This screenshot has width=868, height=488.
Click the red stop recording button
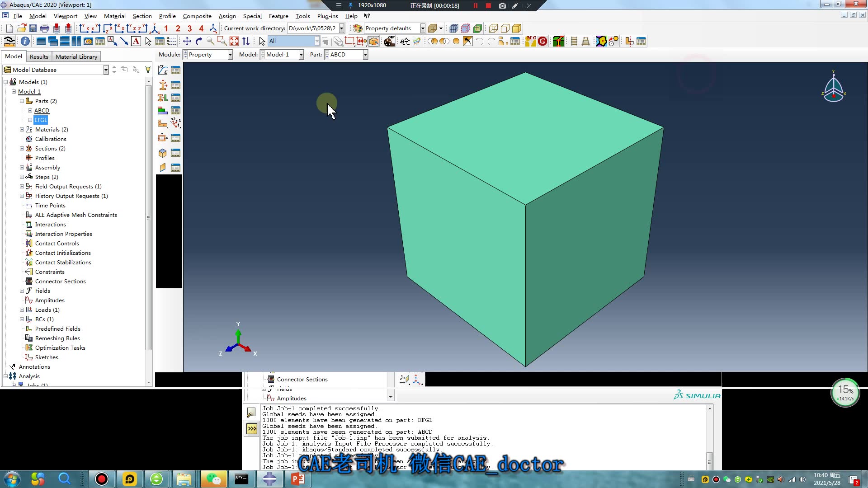tap(488, 5)
